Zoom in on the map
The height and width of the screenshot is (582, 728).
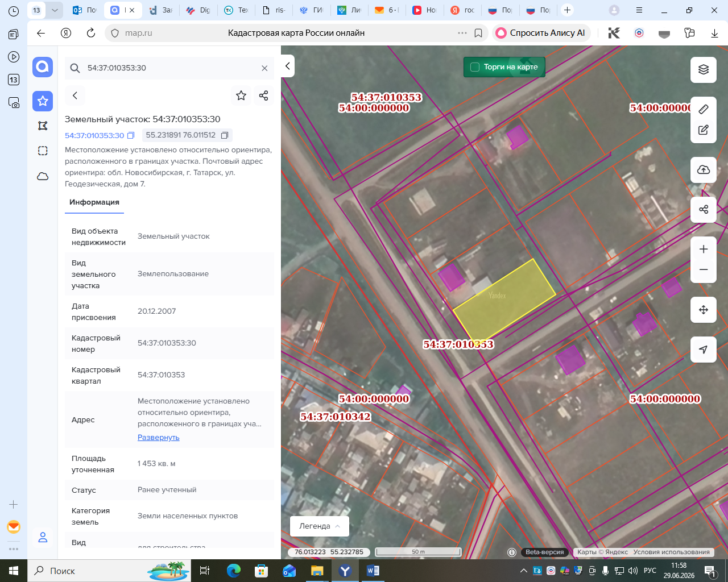coord(704,249)
